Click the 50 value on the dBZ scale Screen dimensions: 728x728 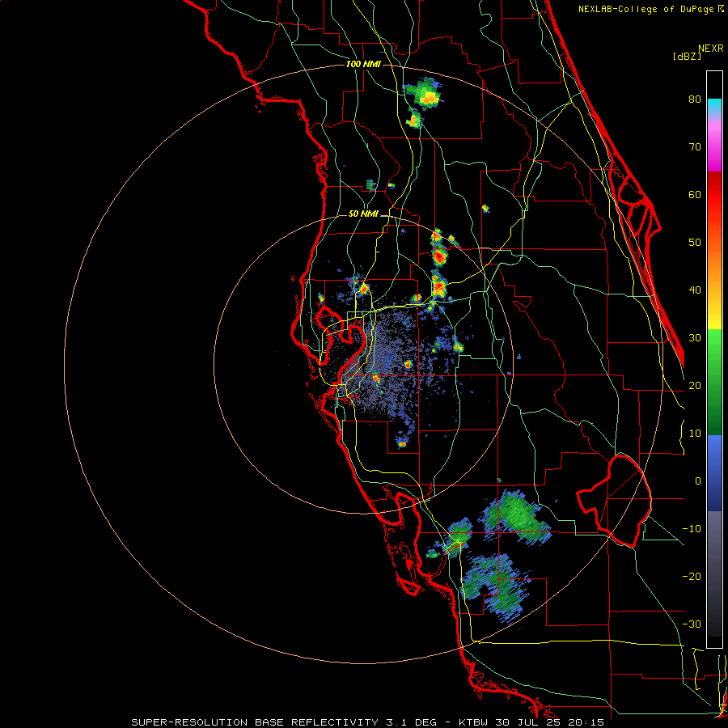(695, 243)
